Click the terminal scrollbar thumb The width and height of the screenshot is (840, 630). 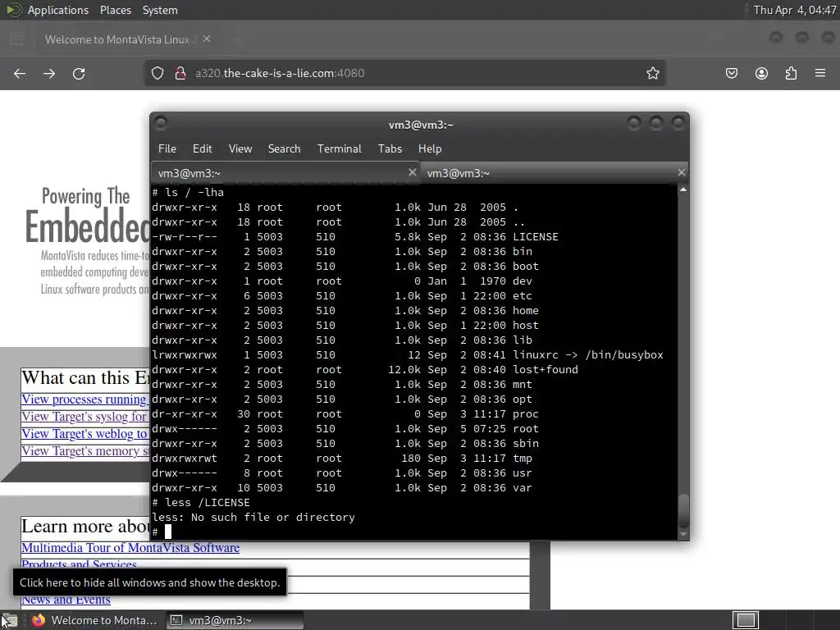683,512
